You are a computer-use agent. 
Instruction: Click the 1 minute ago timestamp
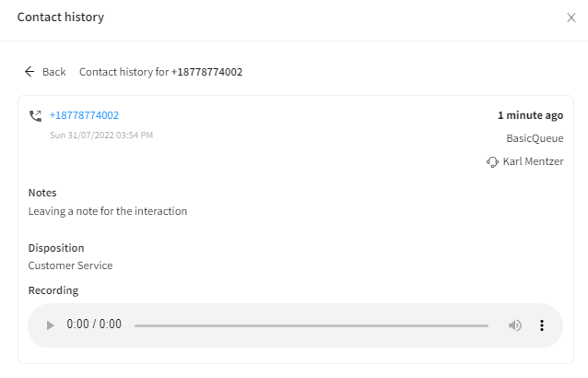[530, 115]
